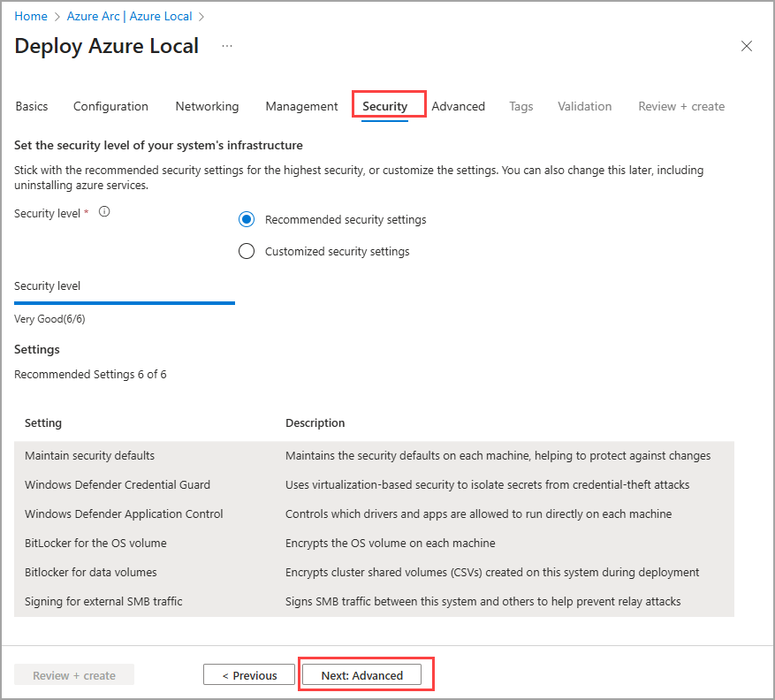Screen dimensions: 775x700
Task: Go to the Networking tab
Action: pos(207,106)
